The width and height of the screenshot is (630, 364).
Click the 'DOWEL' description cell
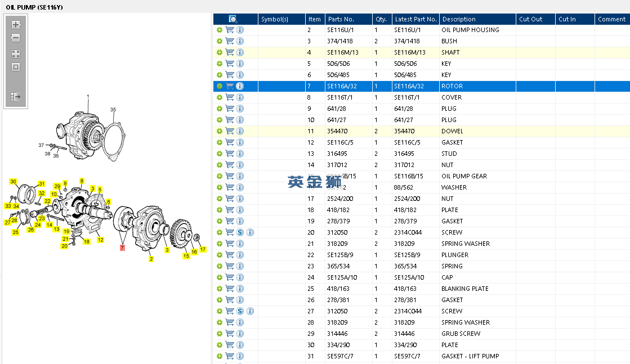[x=452, y=131]
